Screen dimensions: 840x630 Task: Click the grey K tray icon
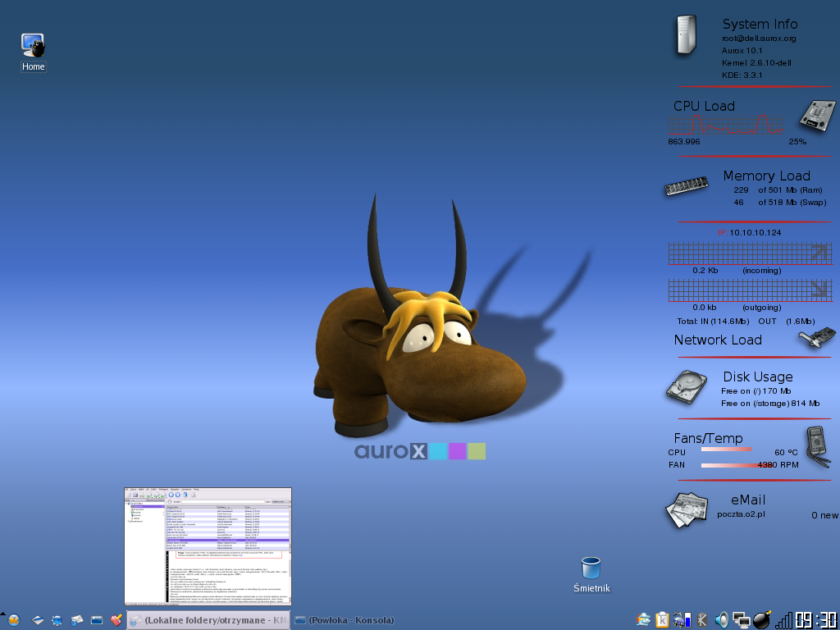point(702,620)
